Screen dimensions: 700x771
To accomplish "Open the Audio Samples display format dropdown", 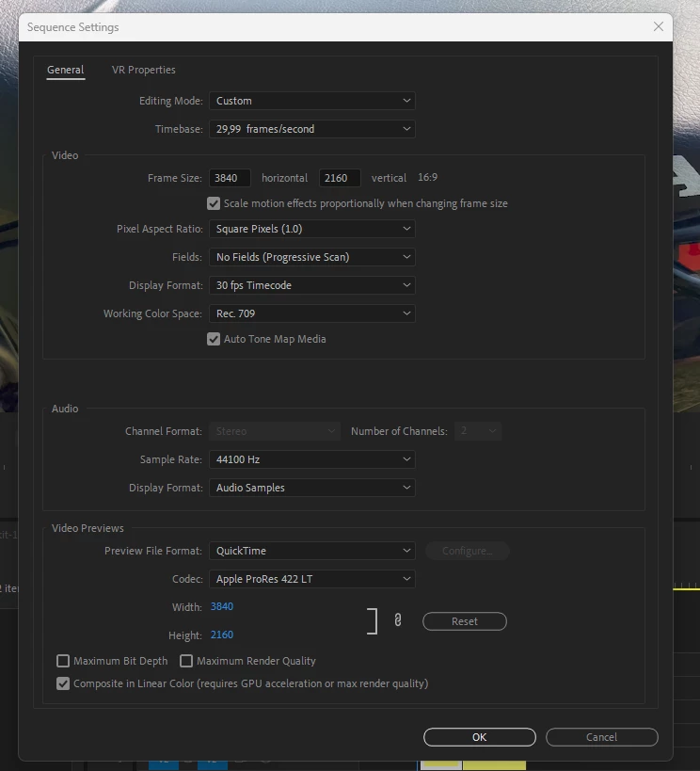I will [x=312, y=488].
